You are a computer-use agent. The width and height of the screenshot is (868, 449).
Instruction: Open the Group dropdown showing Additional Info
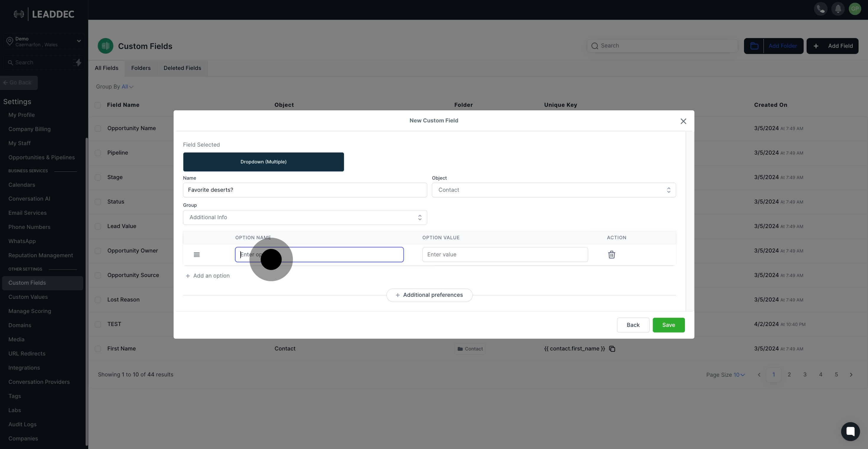[x=305, y=217]
